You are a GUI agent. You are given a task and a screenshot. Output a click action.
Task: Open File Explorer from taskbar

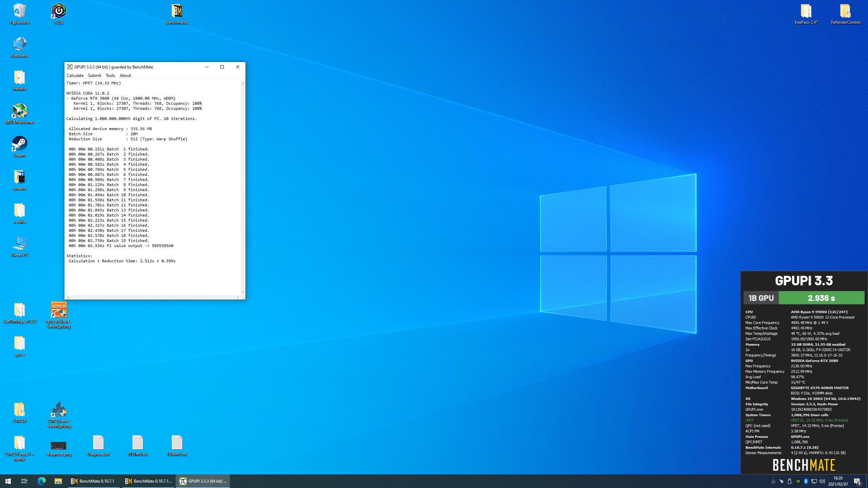coord(58,481)
